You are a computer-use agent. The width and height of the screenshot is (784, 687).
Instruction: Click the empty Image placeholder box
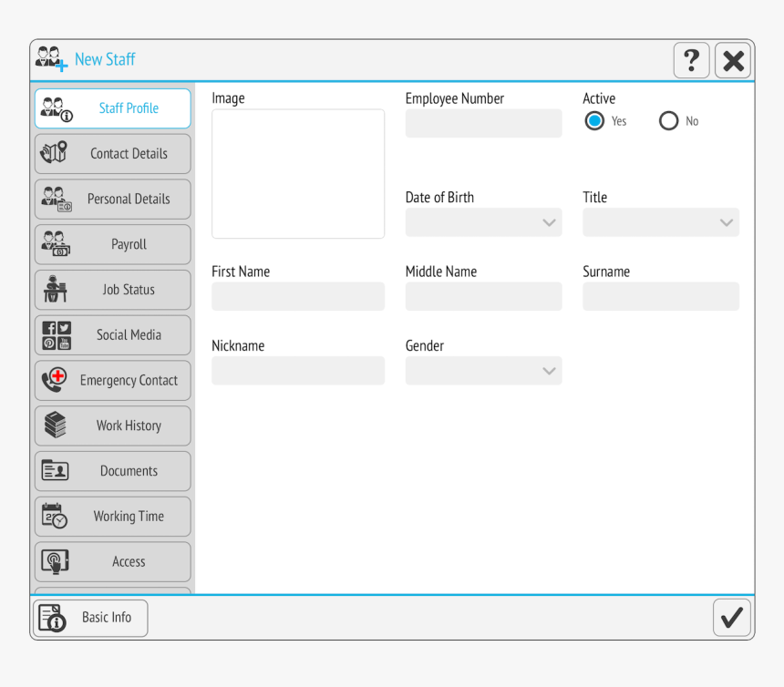click(298, 173)
